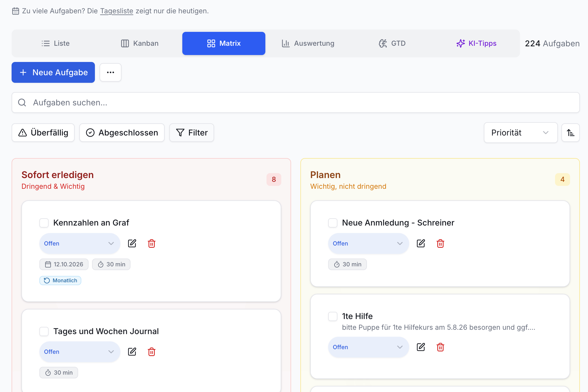Image resolution: width=588 pixels, height=392 pixels.
Task: Toggle the sort direction icon
Action: [570, 133]
